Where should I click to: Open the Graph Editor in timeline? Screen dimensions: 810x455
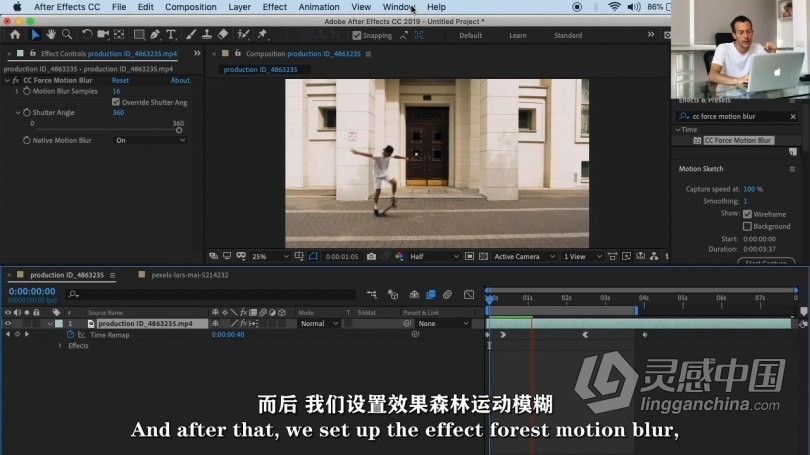point(469,294)
